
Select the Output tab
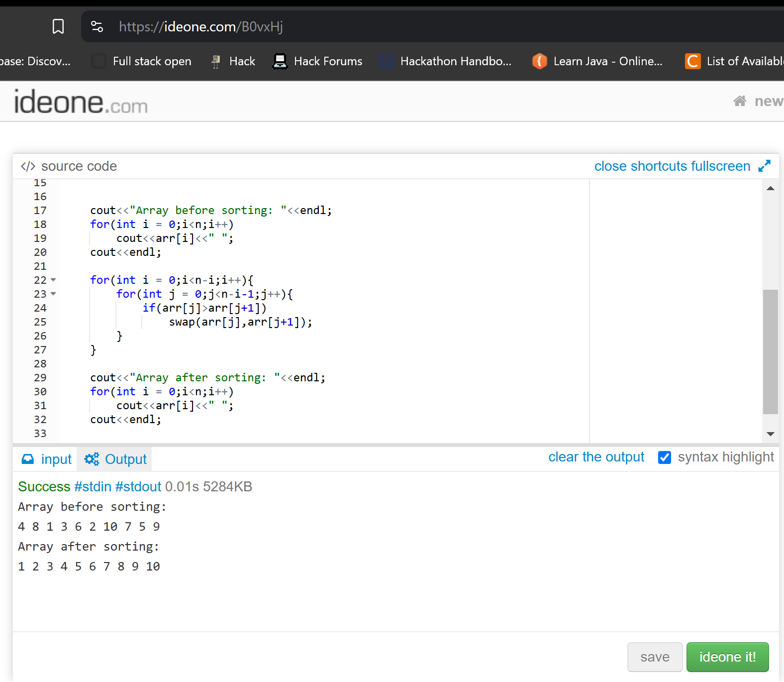[x=115, y=459]
